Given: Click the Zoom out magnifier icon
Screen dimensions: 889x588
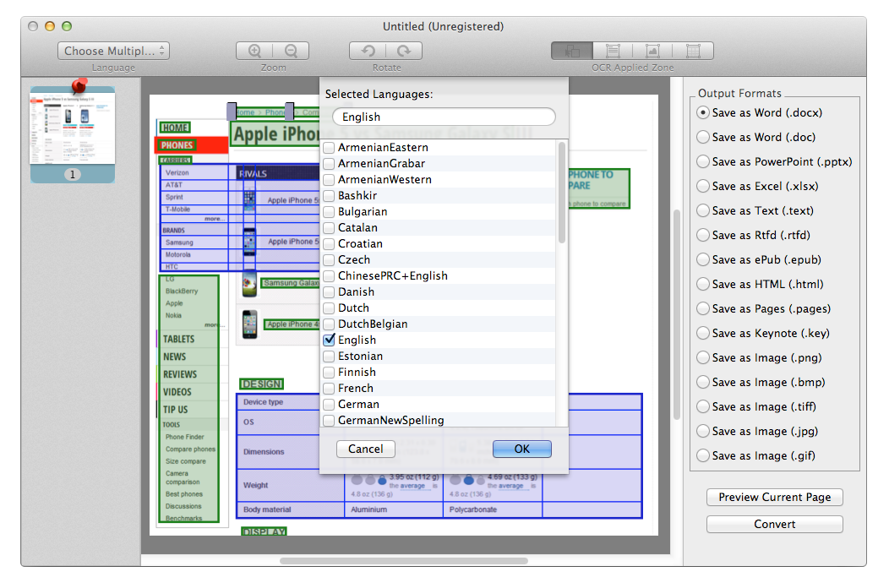Looking at the screenshot, I should (x=291, y=51).
